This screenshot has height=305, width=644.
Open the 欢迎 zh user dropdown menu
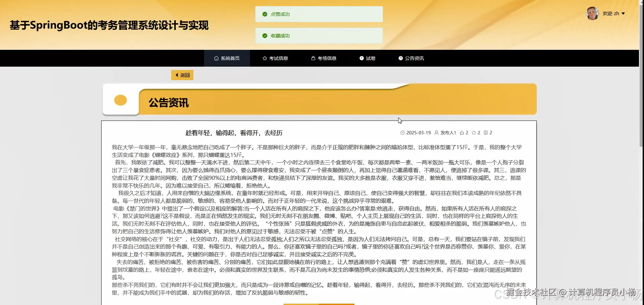coord(614,13)
